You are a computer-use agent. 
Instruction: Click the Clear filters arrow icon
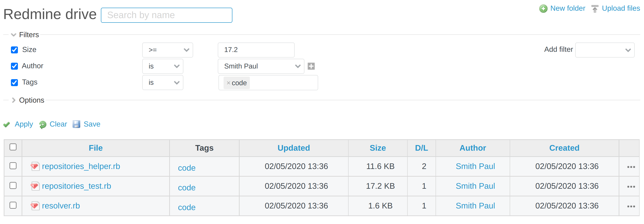tap(43, 124)
